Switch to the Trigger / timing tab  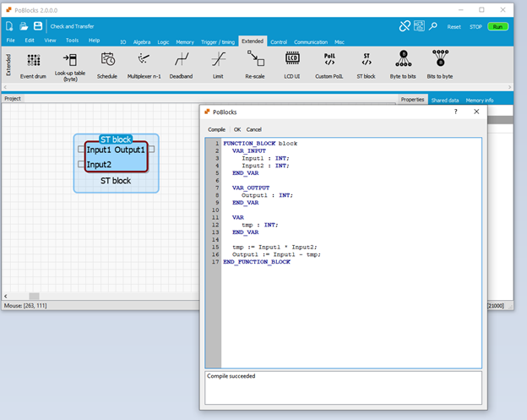(218, 42)
